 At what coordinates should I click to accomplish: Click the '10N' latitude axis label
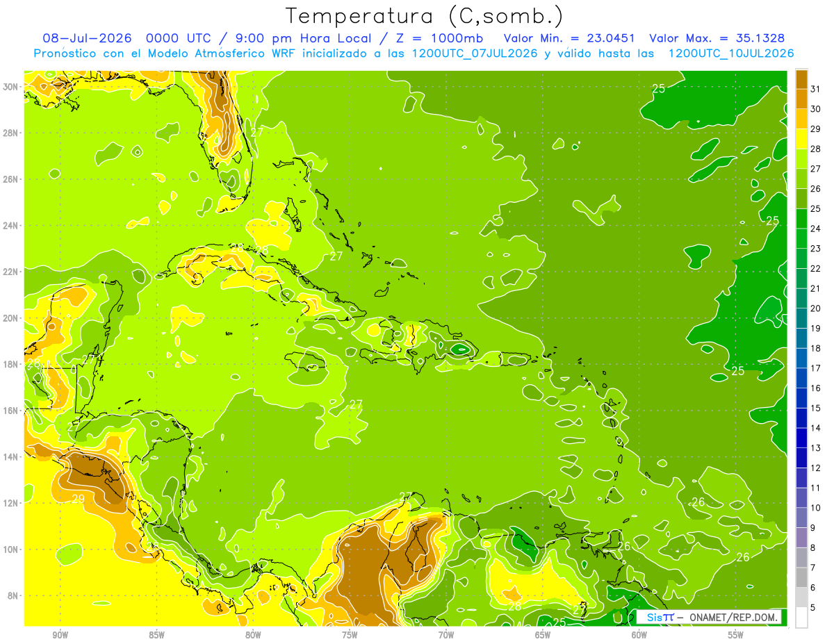pyautogui.click(x=11, y=549)
